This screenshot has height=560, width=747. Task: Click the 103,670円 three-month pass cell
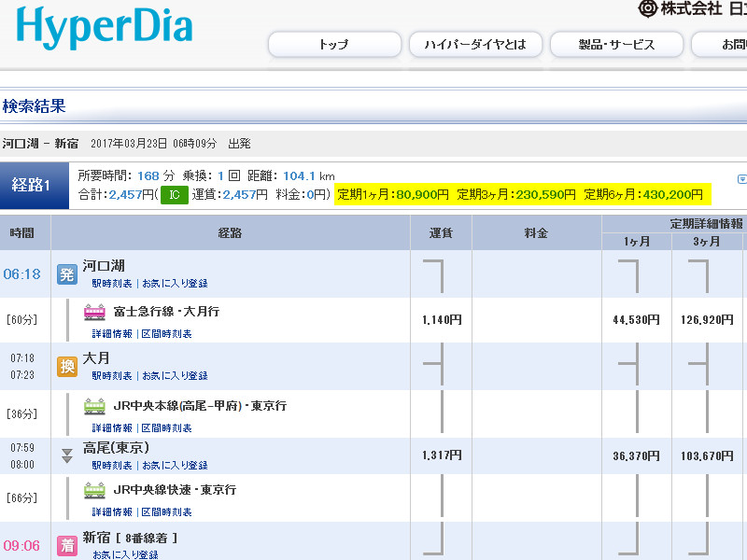pos(707,456)
